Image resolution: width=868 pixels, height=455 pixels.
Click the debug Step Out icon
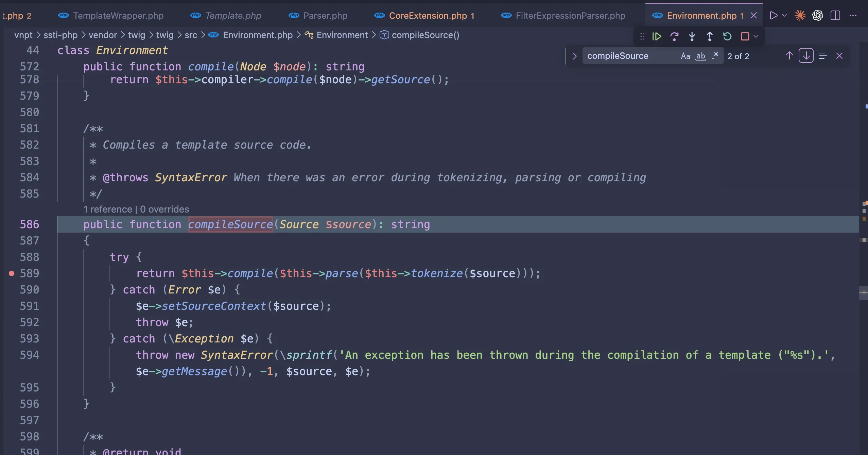point(710,36)
